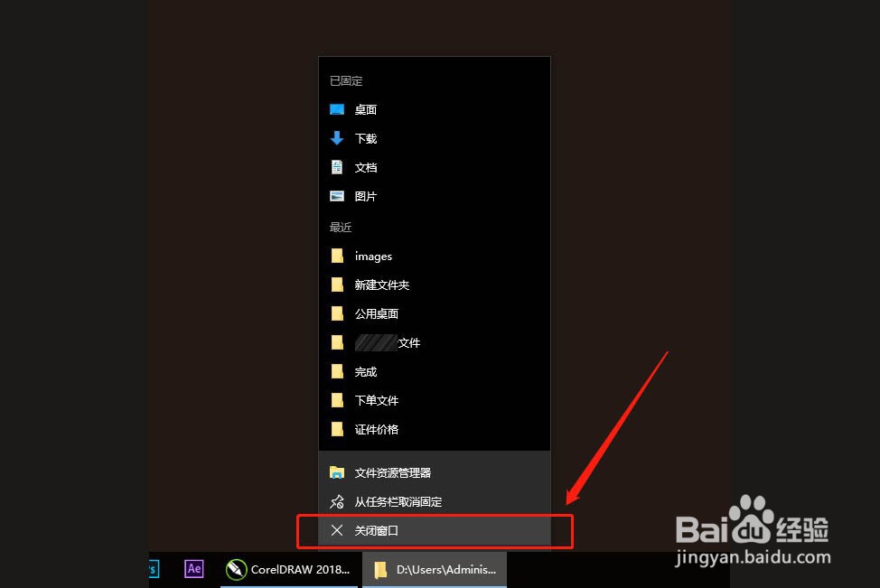Open the pinned 下载 downloads entry
880x588 pixels.
435,138
